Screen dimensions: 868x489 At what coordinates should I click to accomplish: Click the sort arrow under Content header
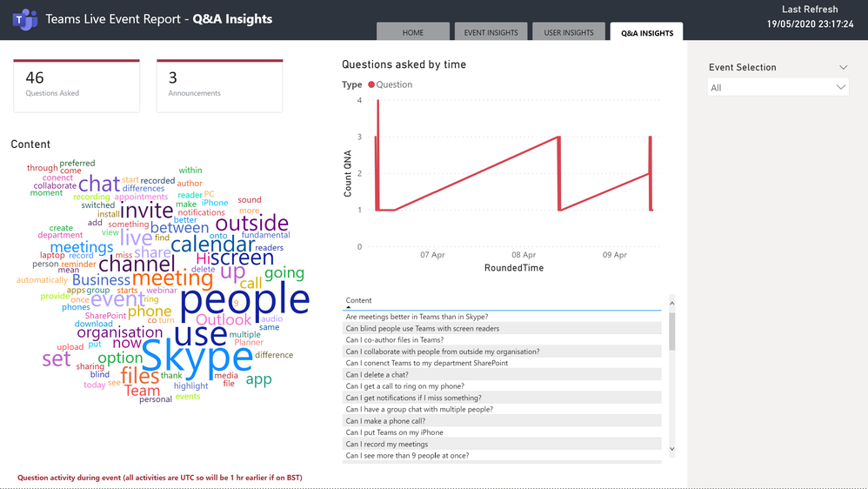(349, 308)
